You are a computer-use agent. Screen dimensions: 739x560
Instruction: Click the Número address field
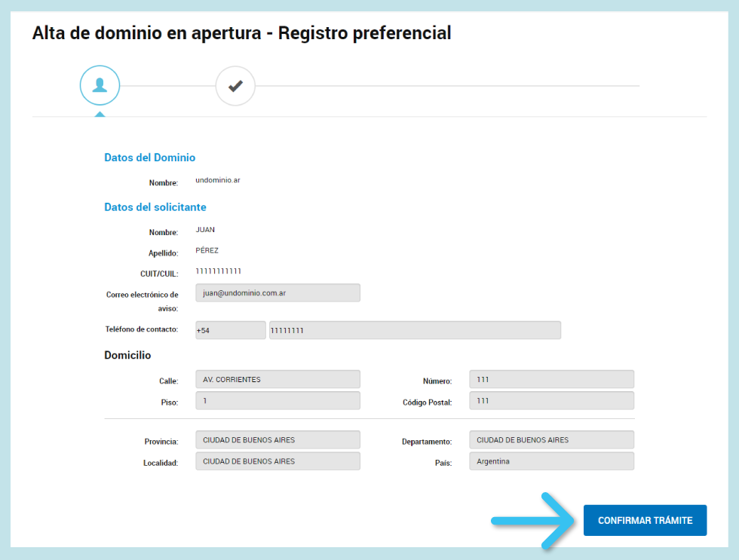coord(551,379)
